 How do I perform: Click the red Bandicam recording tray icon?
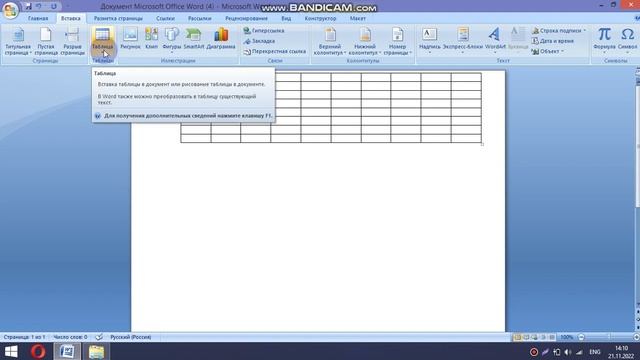[533, 352]
